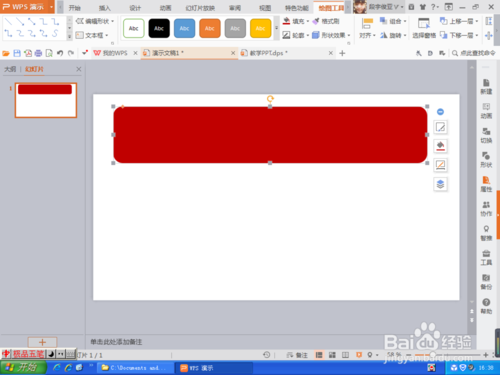Expand the shape style gallery
The height and width of the screenshot is (375, 500).
[x=276, y=28]
